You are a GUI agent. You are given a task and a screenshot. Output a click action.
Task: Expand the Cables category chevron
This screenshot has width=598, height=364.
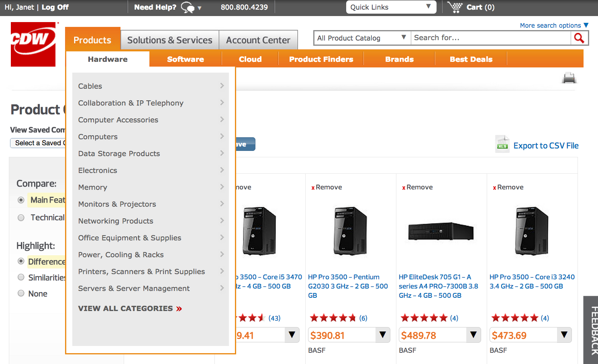point(222,85)
